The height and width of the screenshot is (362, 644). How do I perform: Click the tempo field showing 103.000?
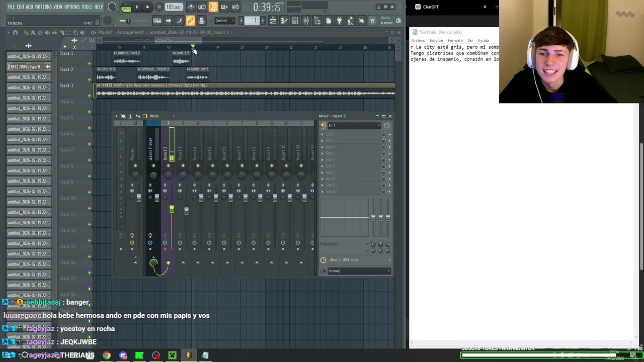point(174,7)
